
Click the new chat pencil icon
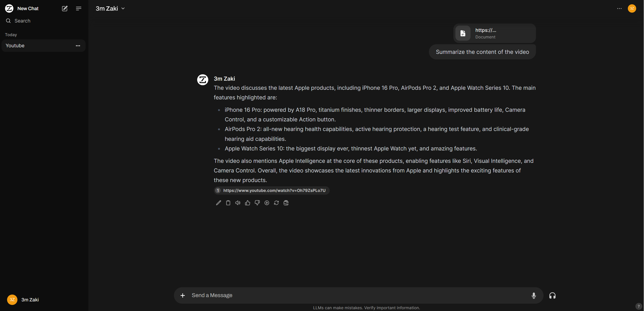[65, 9]
